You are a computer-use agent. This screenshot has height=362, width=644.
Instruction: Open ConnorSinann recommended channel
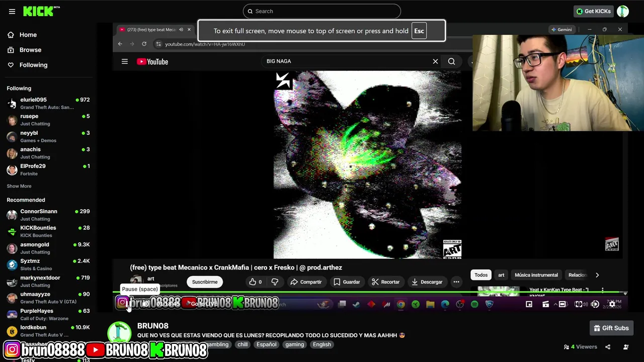(x=48, y=215)
